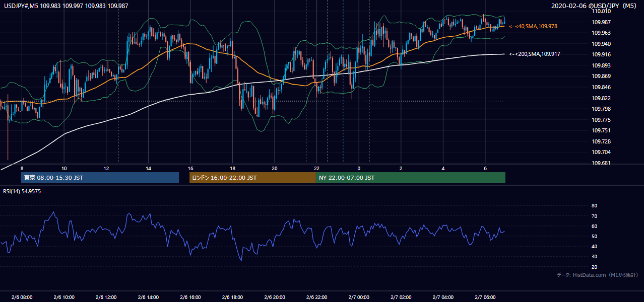The image size is (644, 302).
Task: Click the price axis label 109.822
Action: click(x=601, y=98)
